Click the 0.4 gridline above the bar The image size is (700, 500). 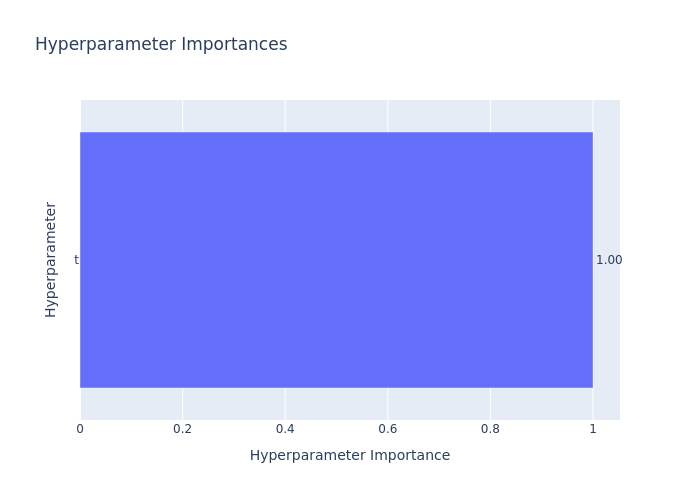click(x=285, y=116)
